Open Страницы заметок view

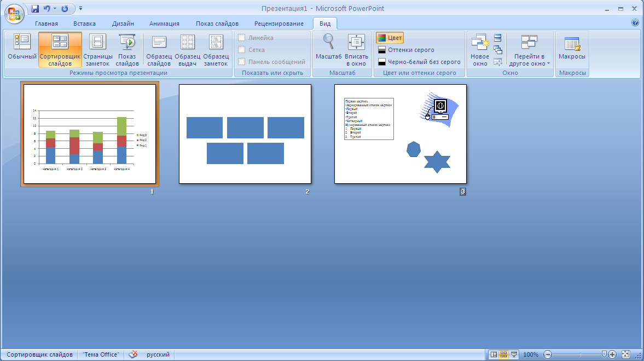pos(98,50)
